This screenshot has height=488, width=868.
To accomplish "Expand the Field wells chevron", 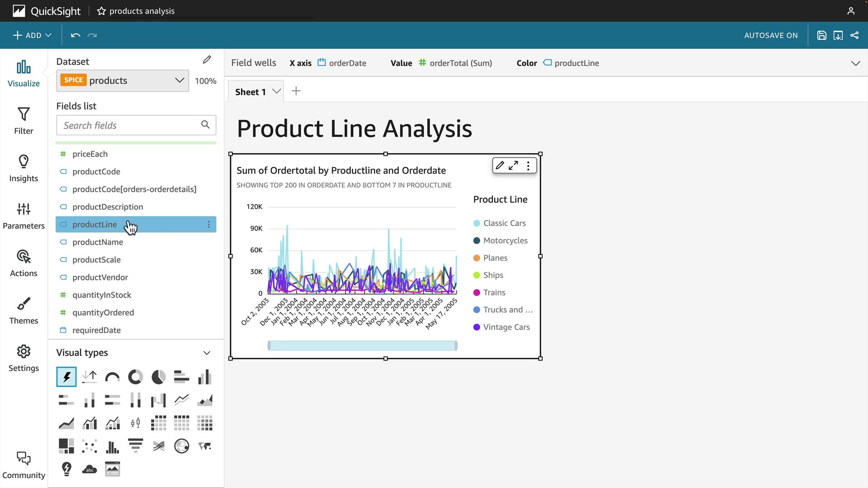I will click(x=855, y=63).
